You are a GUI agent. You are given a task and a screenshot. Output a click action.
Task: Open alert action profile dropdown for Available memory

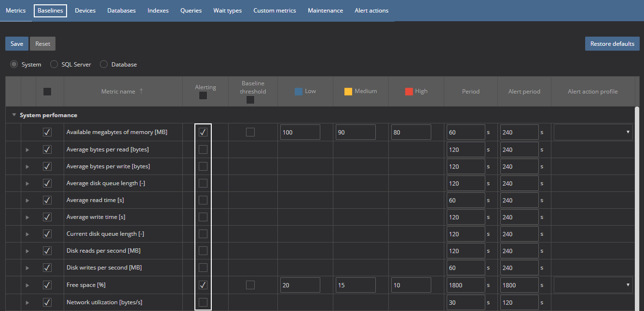pyautogui.click(x=593, y=132)
